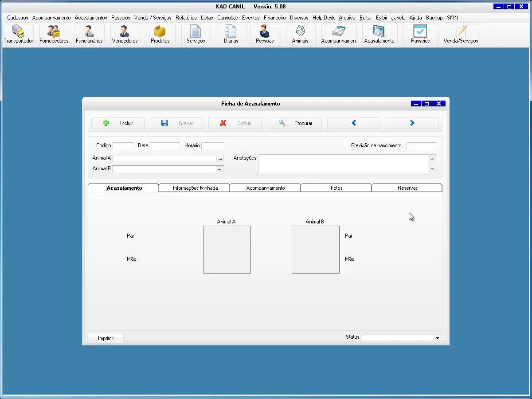The width and height of the screenshot is (532, 399).
Task: Open the Reservas tab
Action: (x=407, y=188)
